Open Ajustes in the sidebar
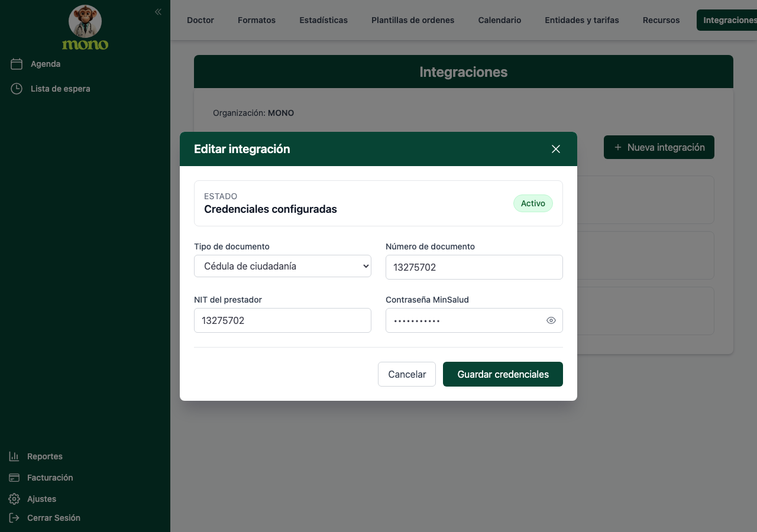Screen dimensions: 757x532 (41, 499)
